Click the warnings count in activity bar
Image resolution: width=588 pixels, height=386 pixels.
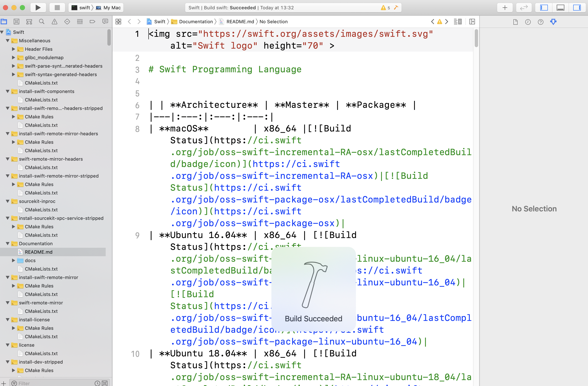tap(385, 8)
